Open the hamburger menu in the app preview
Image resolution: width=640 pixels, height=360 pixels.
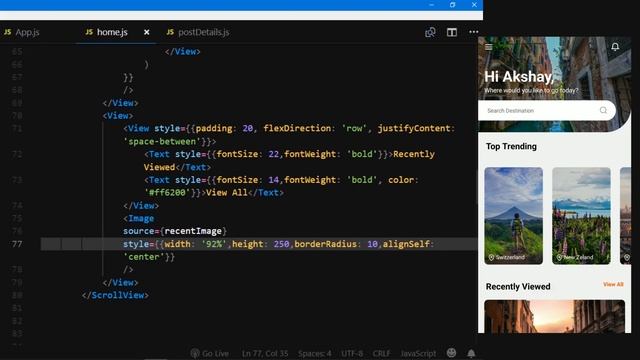click(489, 47)
